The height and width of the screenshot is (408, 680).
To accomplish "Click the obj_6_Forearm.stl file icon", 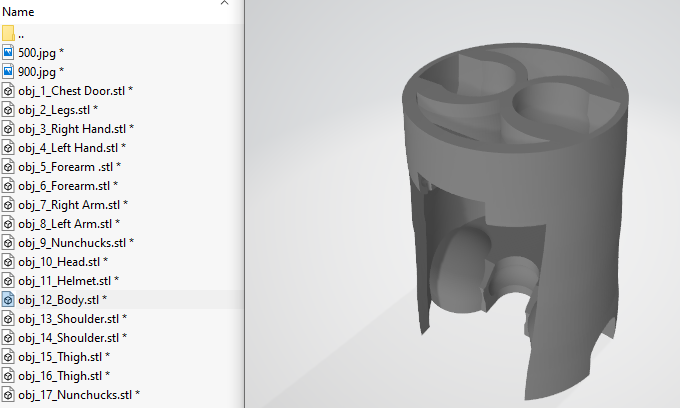I will 8,186.
